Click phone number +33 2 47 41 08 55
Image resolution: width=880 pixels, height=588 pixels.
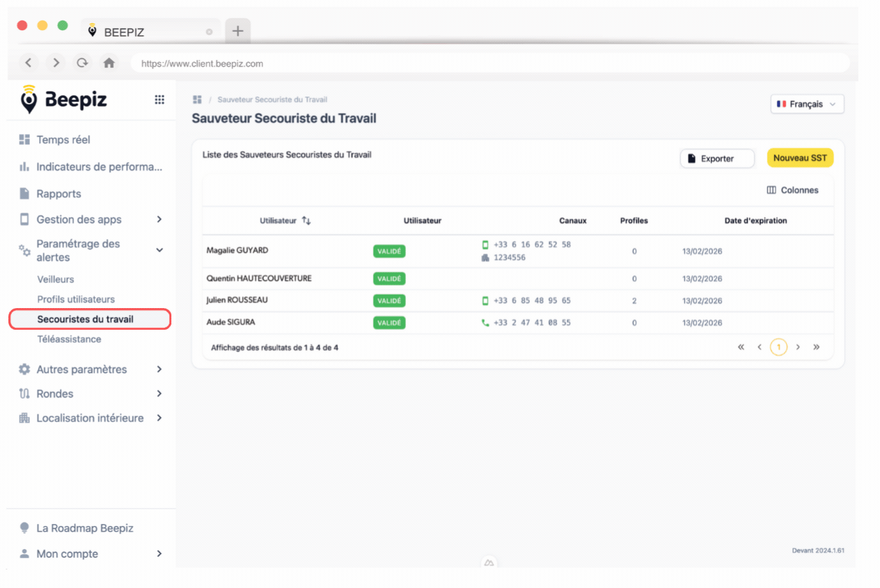coord(532,323)
